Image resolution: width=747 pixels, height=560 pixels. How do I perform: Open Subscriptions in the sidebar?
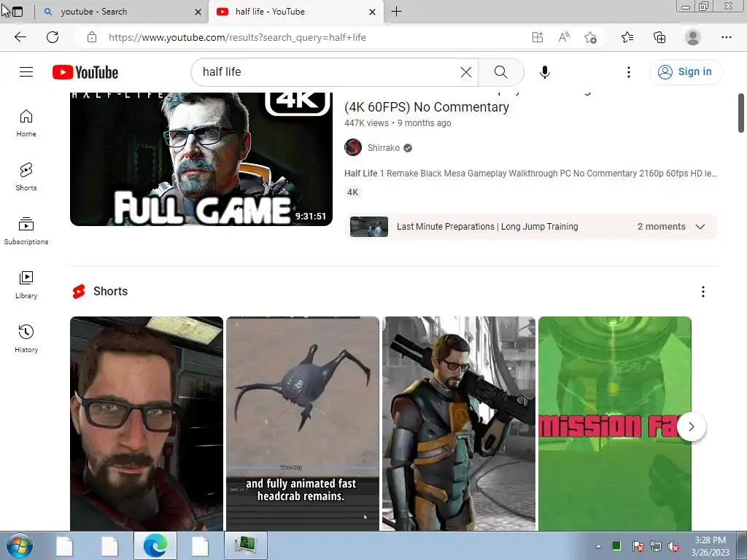(x=26, y=231)
